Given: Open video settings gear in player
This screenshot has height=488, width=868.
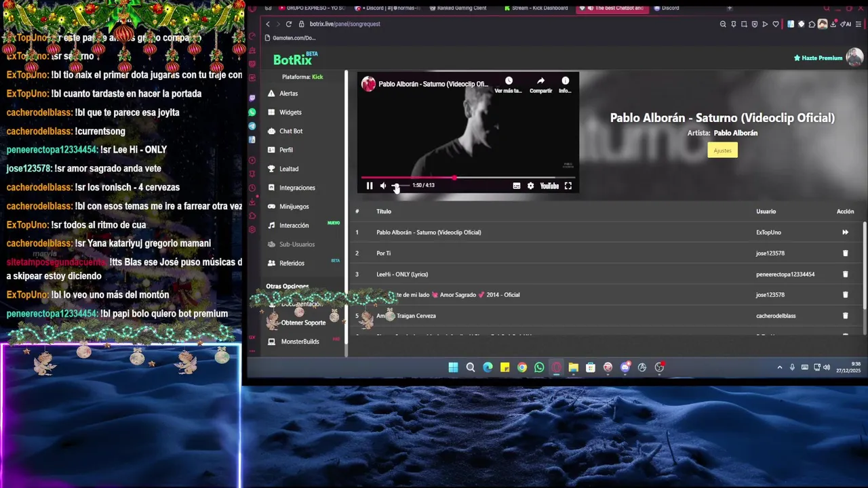Looking at the screenshot, I should (530, 186).
